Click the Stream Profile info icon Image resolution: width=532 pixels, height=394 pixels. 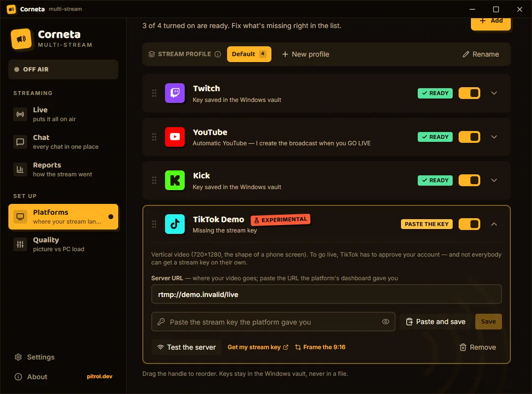click(x=218, y=54)
